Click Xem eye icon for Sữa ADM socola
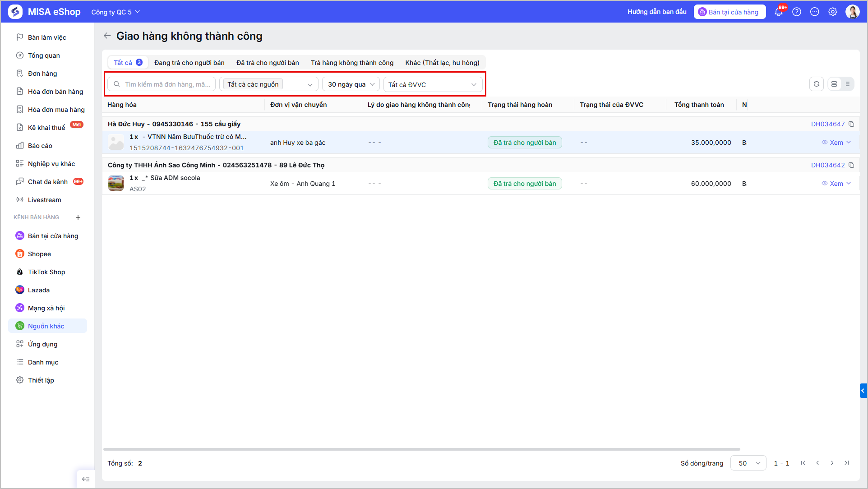 [x=825, y=184]
